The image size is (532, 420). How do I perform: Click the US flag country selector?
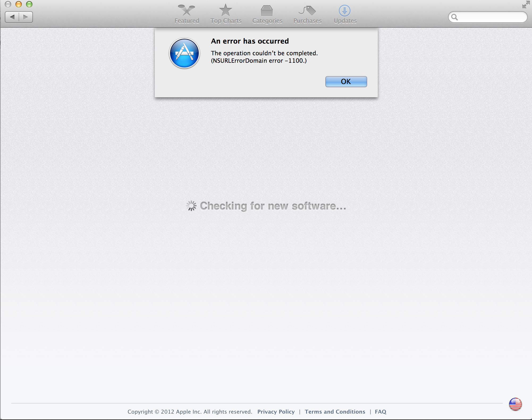[x=515, y=404]
